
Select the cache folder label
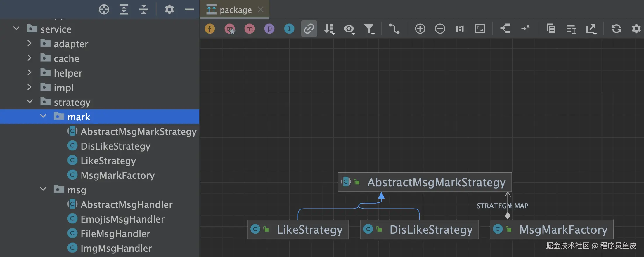(66, 58)
